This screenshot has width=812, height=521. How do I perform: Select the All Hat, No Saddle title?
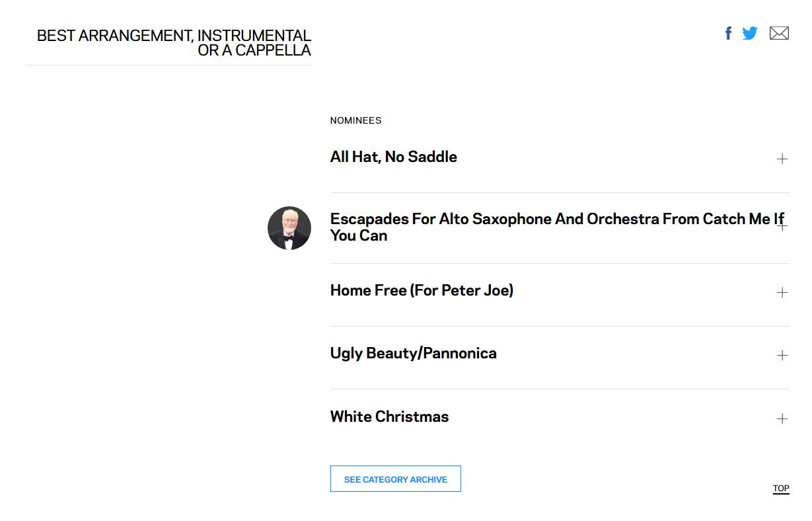[x=394, y=157]
